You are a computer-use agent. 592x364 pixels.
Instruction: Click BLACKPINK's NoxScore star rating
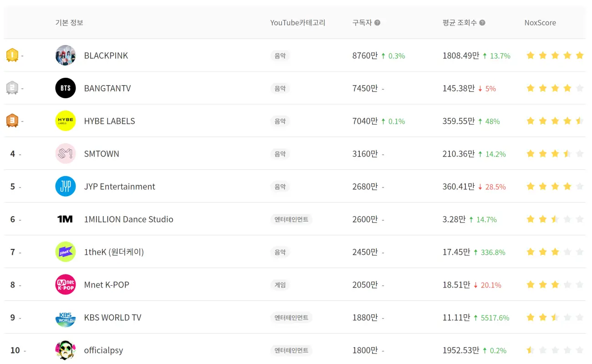click(x=555, y=56)
